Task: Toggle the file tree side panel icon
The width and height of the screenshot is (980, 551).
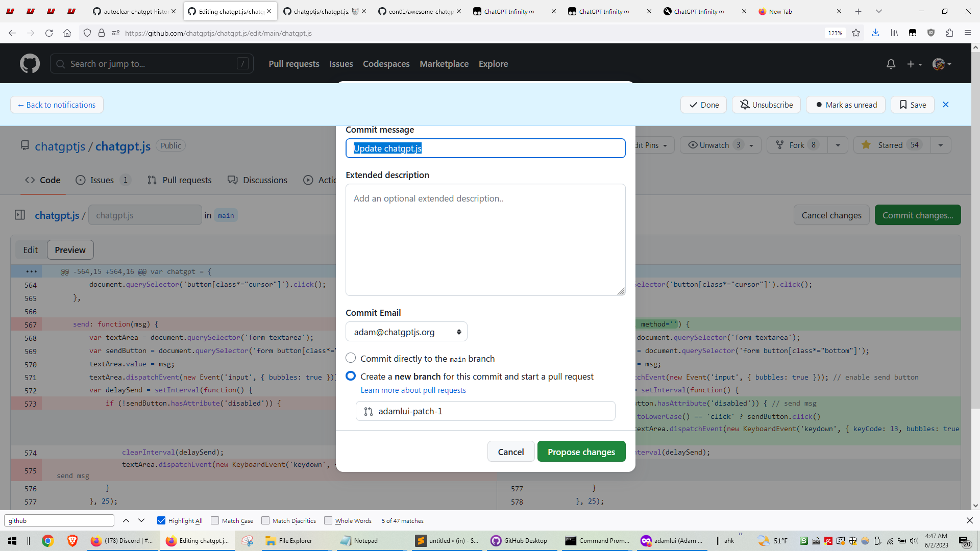Action: point(20,215)
